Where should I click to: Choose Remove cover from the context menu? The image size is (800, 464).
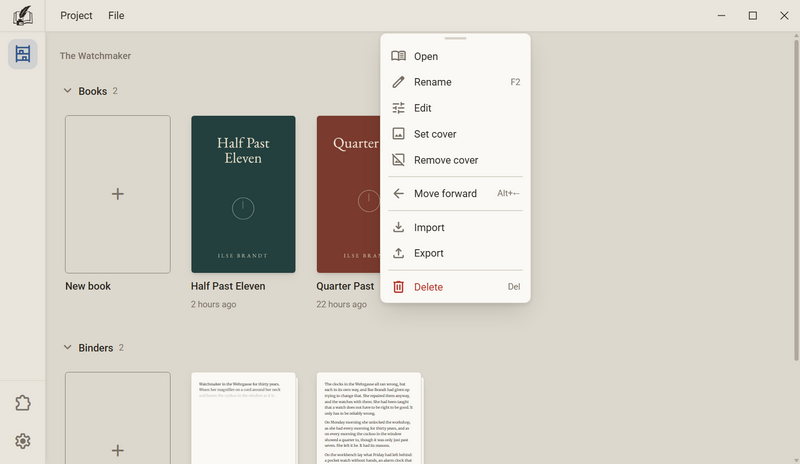point(455,160)
